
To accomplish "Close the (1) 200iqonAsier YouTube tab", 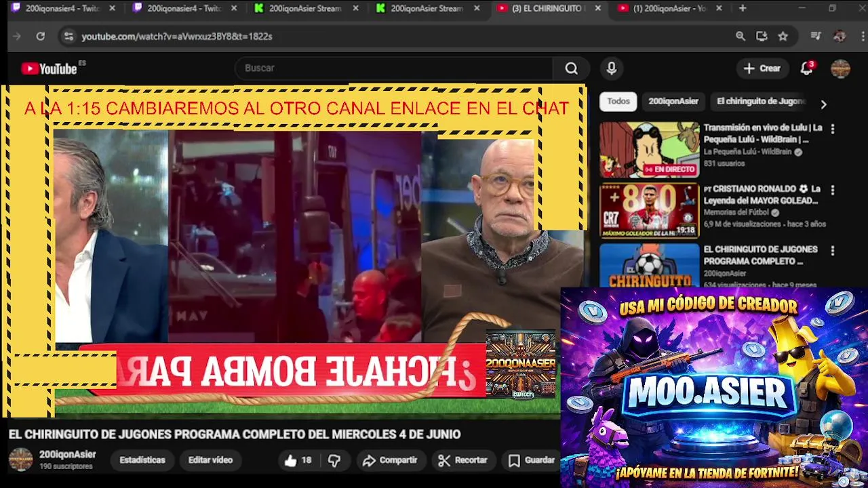I will click(719, 8).
